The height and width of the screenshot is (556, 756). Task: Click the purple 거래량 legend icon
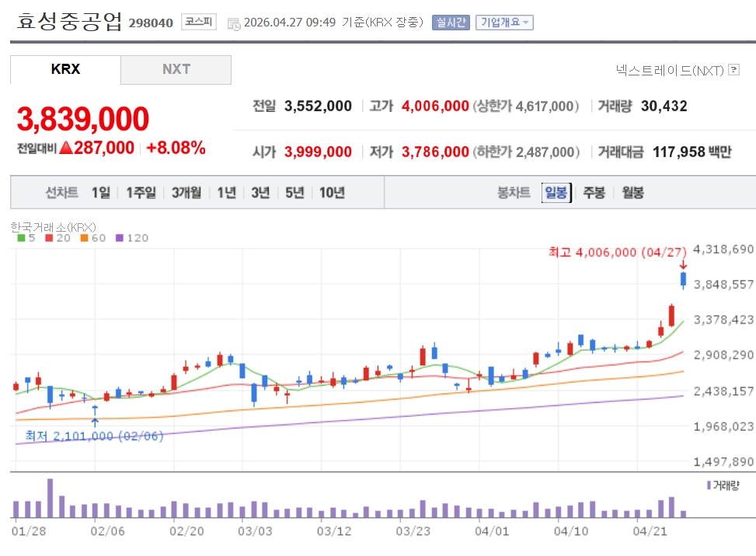709,484
